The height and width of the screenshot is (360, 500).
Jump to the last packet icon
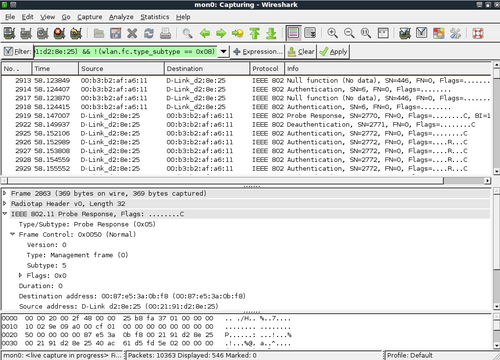click(271, 33)
